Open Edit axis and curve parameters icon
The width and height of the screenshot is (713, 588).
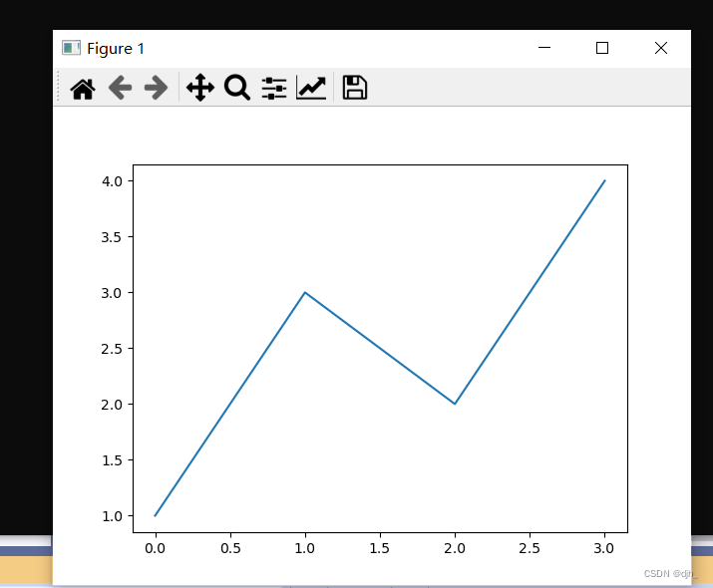coord(311,88)
